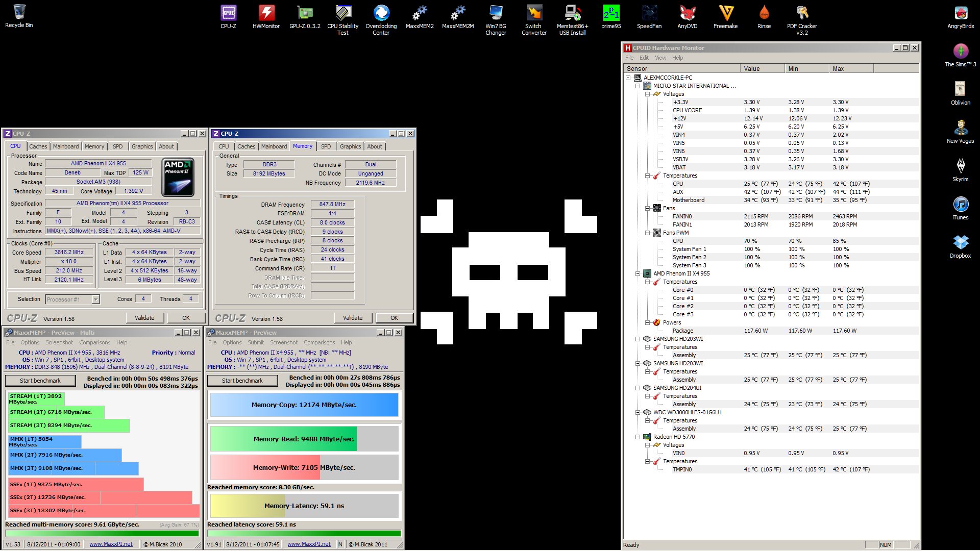Launch GPU-Z.0.3.2 from desktop

(x=305, y=16)
